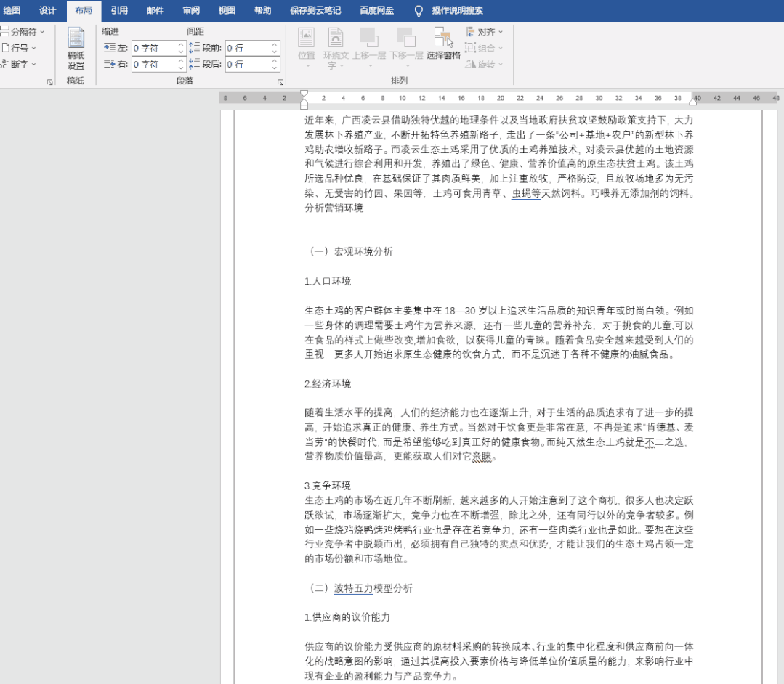Image resolution: width=784 pixels, height=684 pixels.
Task: Switch to the 引用 tab
Action: pos(119,10)
